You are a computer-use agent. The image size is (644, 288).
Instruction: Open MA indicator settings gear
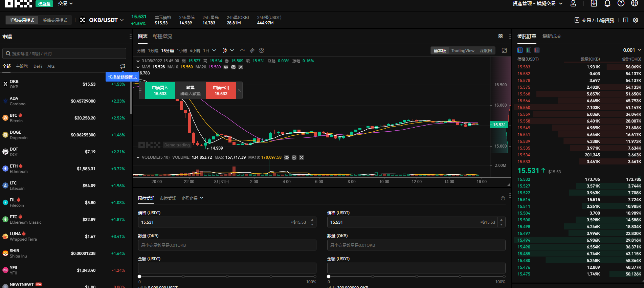[233, 67]
